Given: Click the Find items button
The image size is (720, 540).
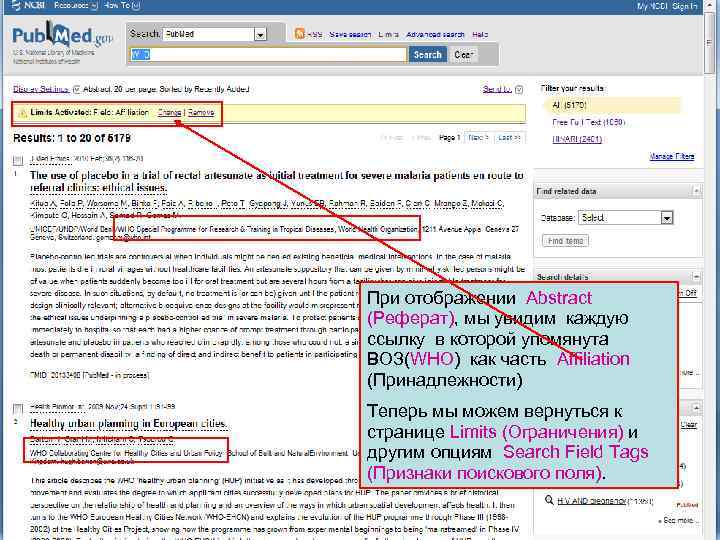Looking at the screenshot, I should (565, 241).
